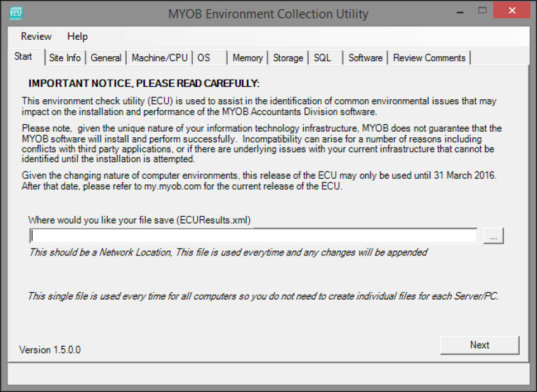Image resolution: width=537 pixels, height=392 pixels.
Task: Open the Help menu
Action: pyautogui.click(x=77, y=36)
